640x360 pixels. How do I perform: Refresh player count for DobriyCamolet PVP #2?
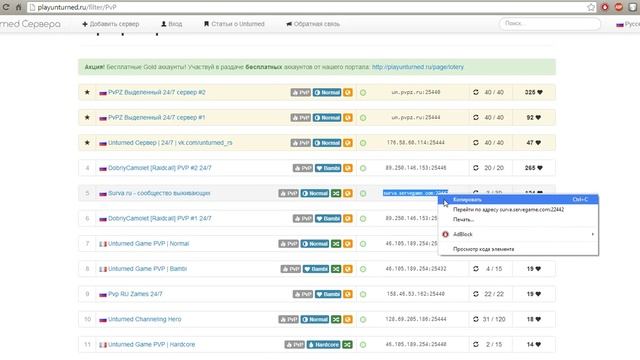click(x=476, y=168)
